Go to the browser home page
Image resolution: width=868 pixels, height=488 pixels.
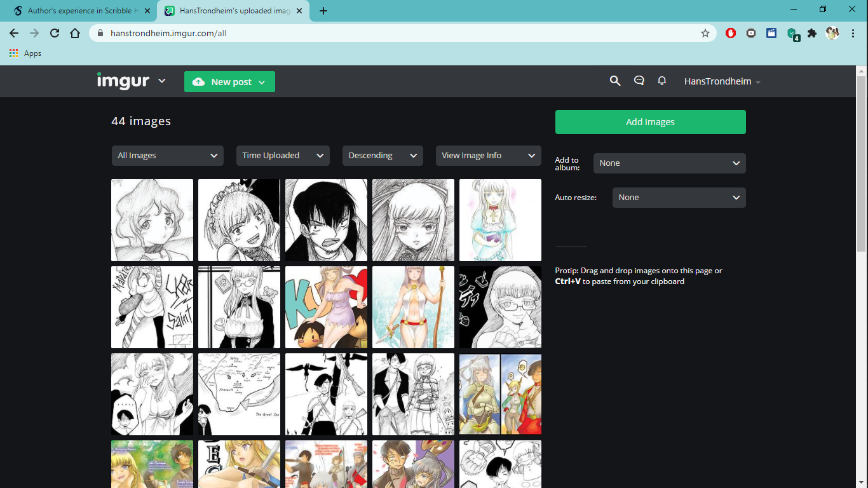[75, 33]
